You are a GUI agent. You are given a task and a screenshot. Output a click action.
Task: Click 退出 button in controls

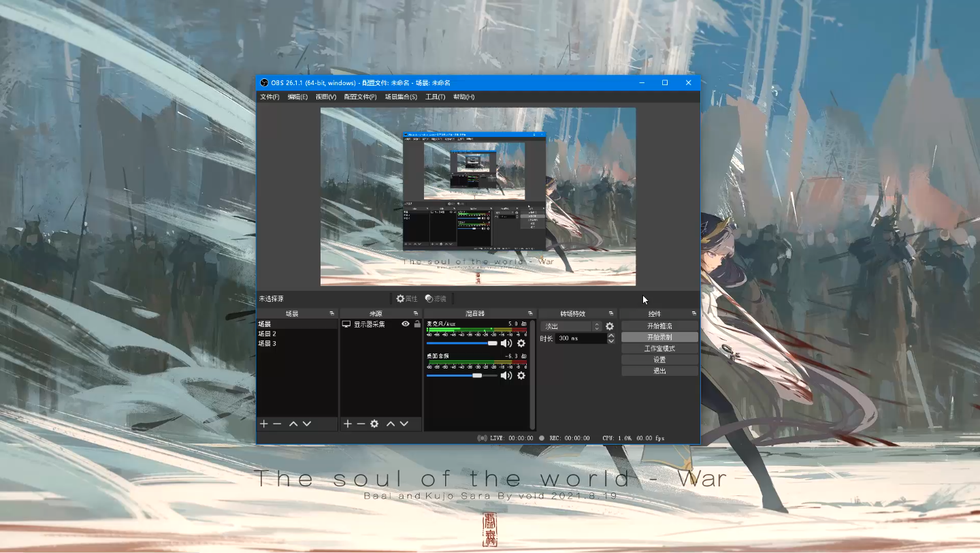coord(659,371)
